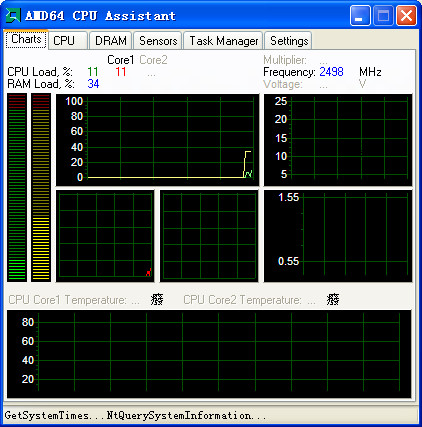Open the Task Manager tab
422x427 pixels.
[x=223, y=41]
